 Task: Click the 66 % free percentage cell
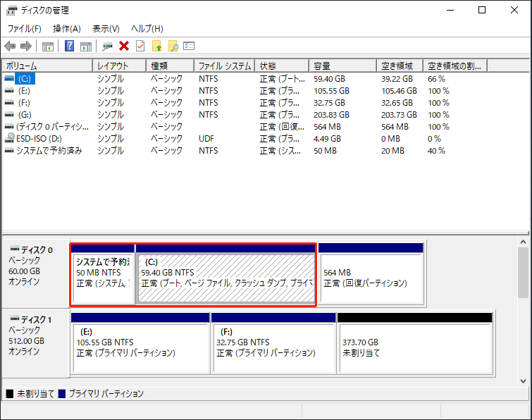pyautogui.click(x=436, y=79)
